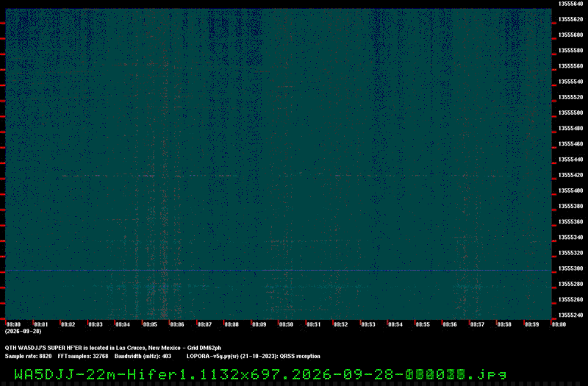
Task: Click the green WA5DJJ-22m-Hifer1 filename caption
Action: point(261,374)
